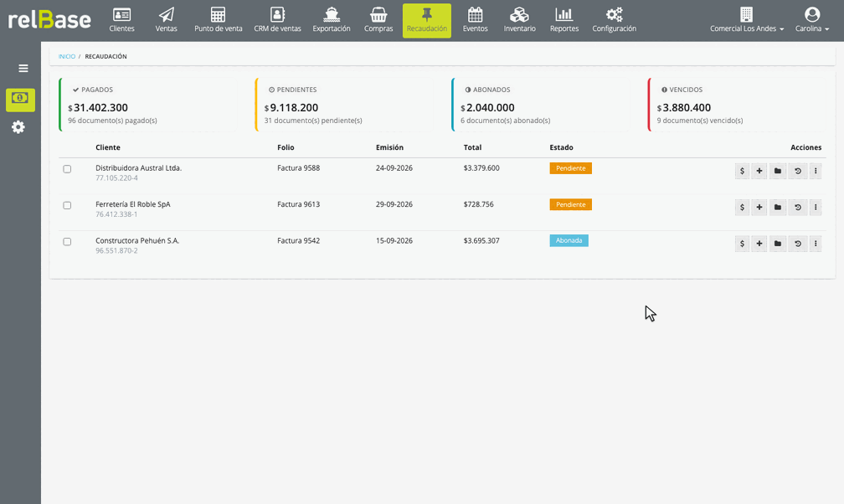Click the dollar payment icon for Factura 9588
This screenshot has height=504, width=844.
point(742,172)
